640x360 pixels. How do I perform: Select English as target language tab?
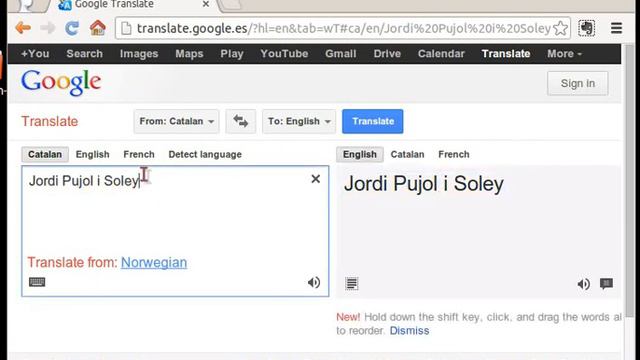(360, 154)
